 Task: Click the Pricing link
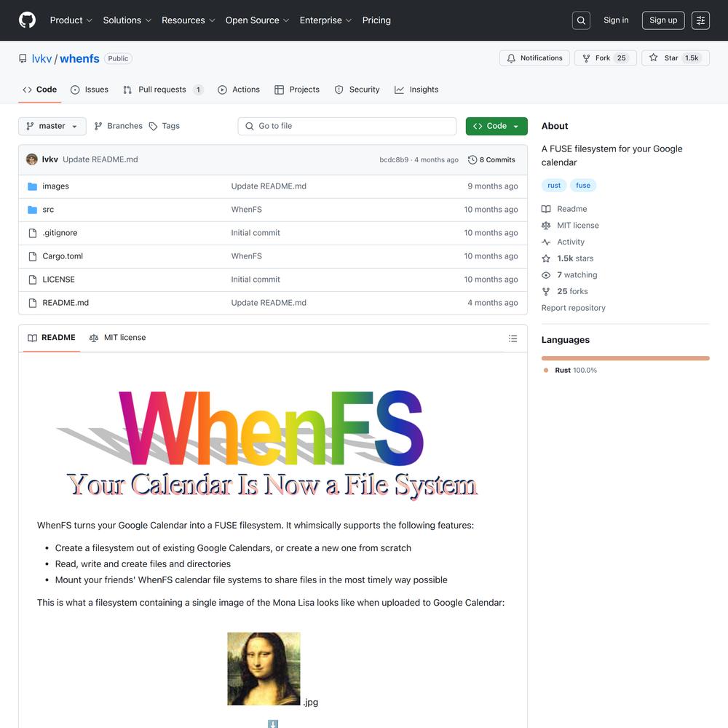[x=376, y=20]
